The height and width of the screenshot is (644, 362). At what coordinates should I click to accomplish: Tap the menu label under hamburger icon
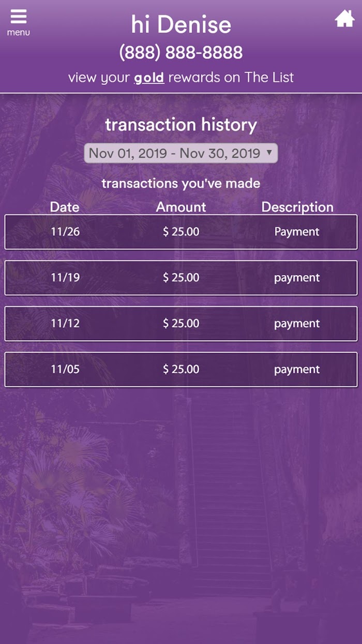(x=18, y=32)
